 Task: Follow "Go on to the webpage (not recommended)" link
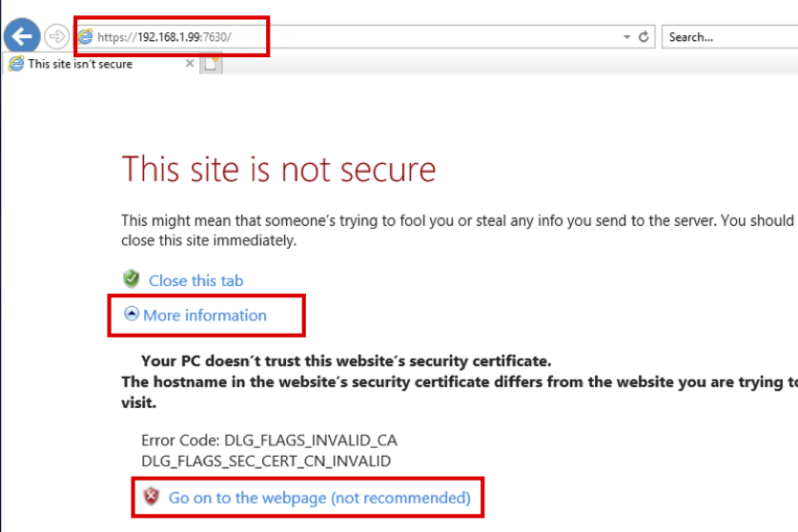pyautogui.click(x=319, y=498)
